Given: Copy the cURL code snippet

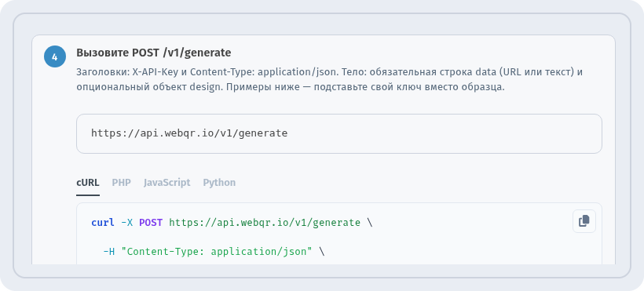Looking at the screenshot, I should (x=584, y=221).
